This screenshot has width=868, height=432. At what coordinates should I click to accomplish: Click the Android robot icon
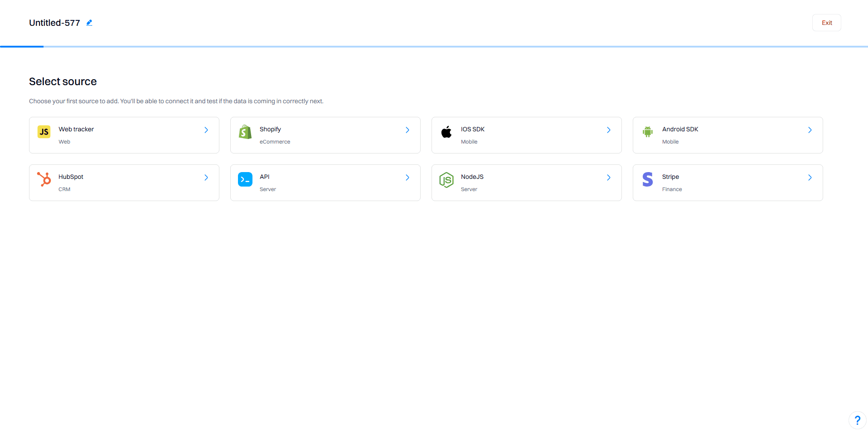point(647,132)
